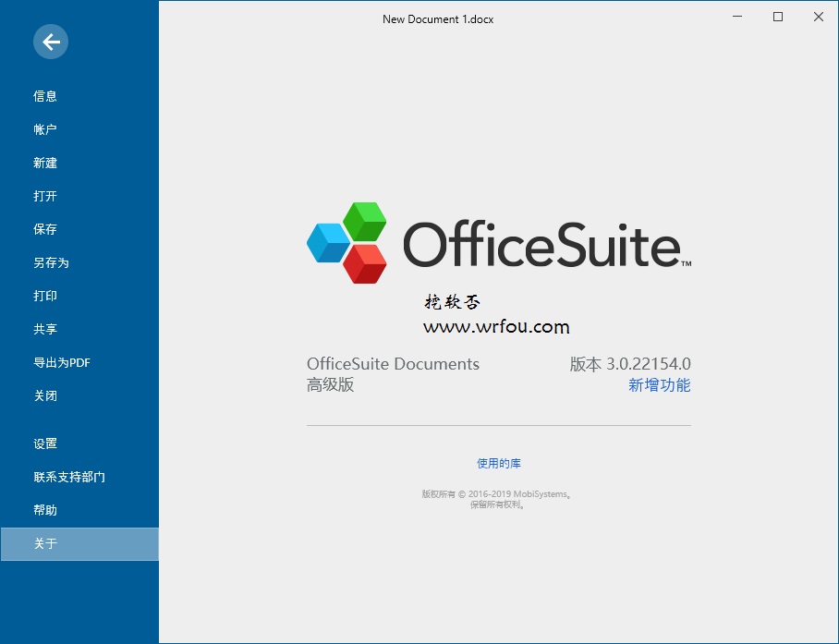The height and width of the screenshot is (644, 839).
Task: Open the 帮助 menu item
Action: tap(45, 510)
